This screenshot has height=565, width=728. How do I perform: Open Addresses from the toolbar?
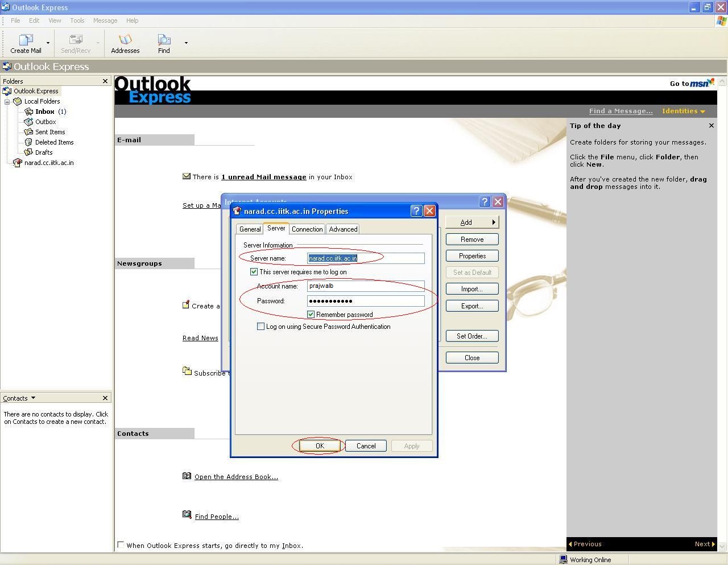point(125,40)
